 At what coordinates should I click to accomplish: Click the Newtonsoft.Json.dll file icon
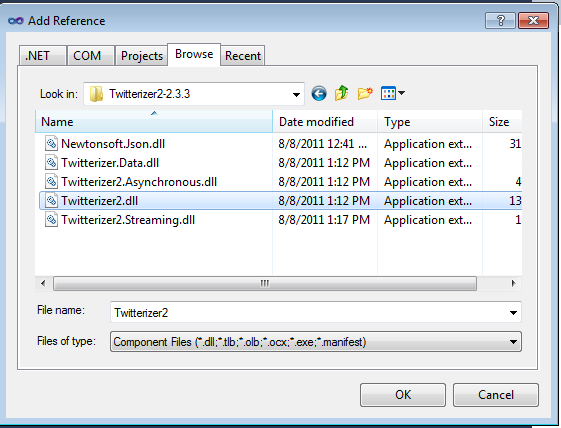pyautogui.click(x=51, y=144)
